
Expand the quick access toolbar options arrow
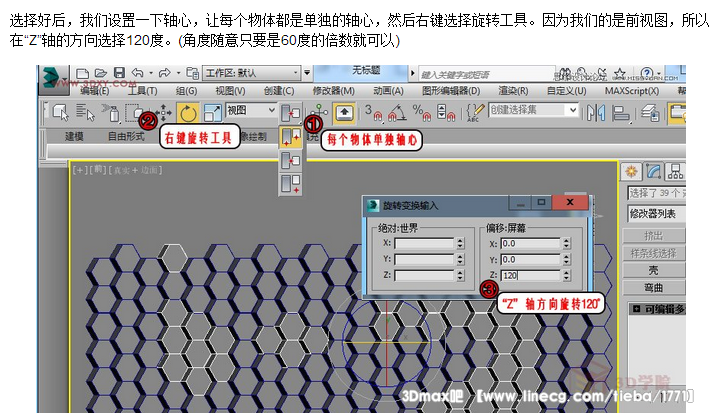tap(307, 73)
